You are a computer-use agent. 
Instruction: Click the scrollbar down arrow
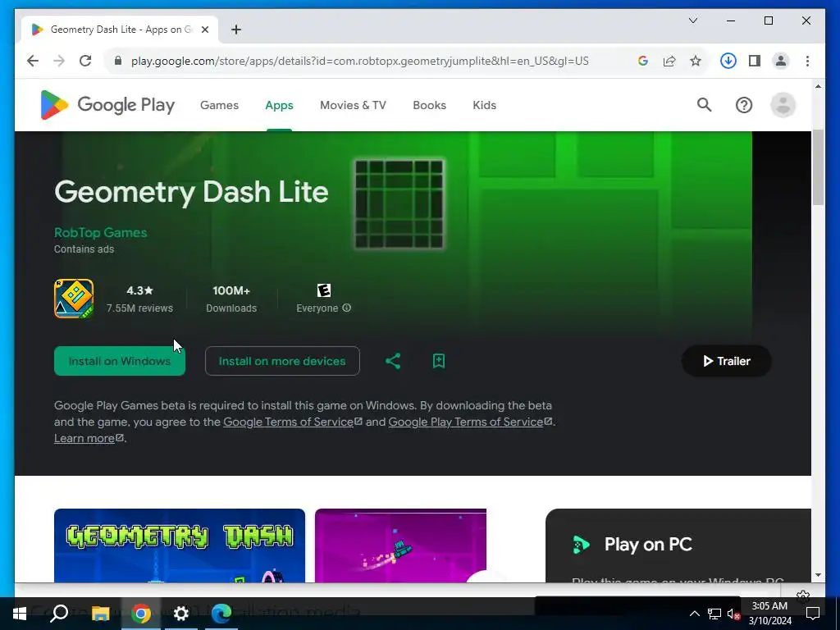(818, 575)
